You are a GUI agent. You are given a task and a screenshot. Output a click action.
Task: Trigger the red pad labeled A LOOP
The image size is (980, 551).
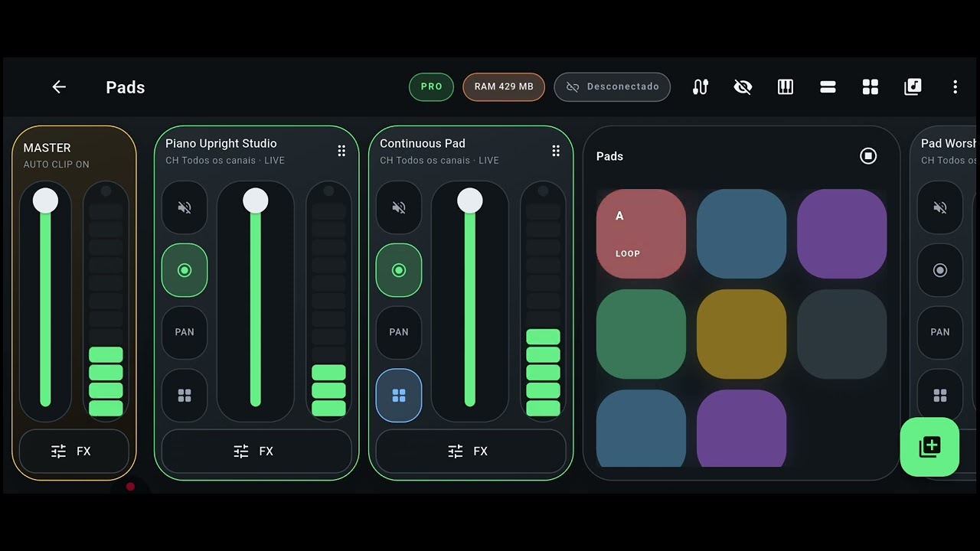pos(641,234)
